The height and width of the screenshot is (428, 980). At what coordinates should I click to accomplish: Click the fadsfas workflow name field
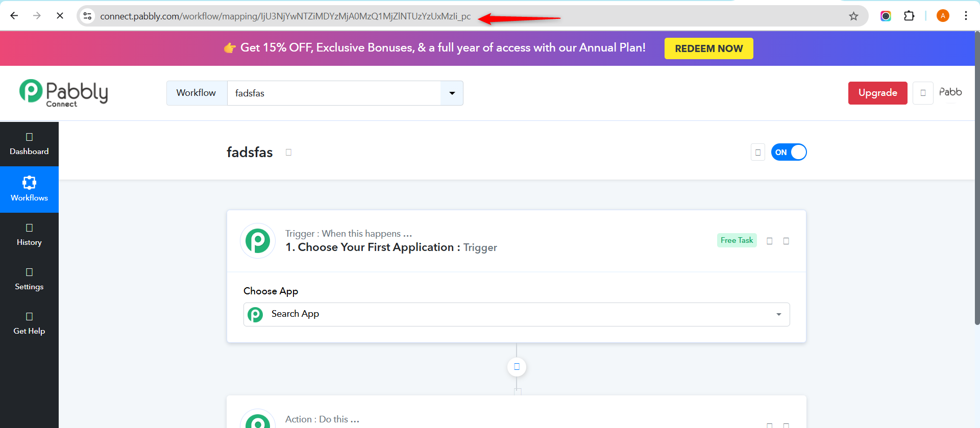point(334,93)
